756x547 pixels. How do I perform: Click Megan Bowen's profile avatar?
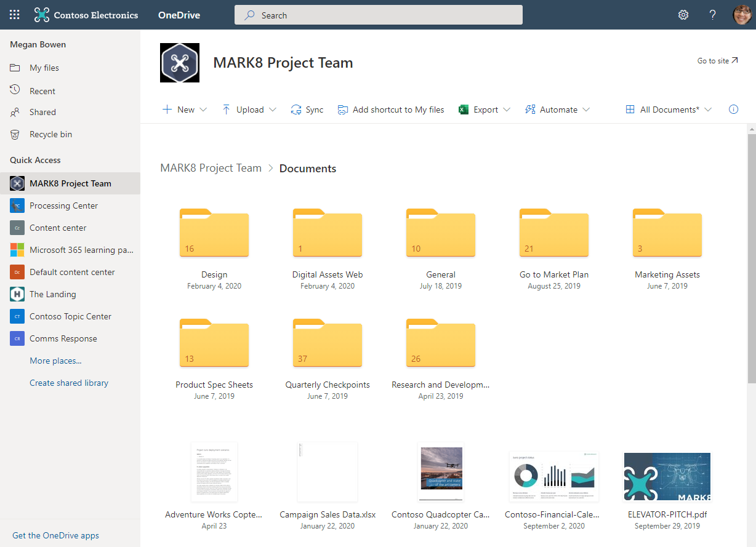742,14
